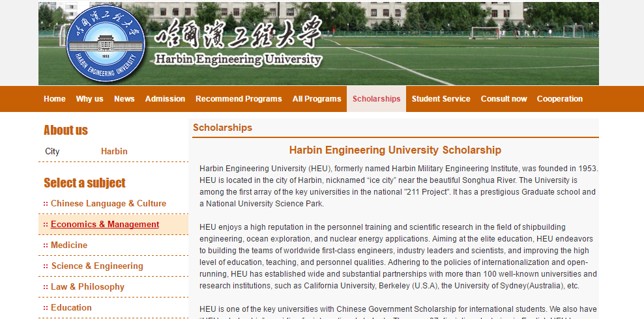Click the City label text
Viewport: 644px width, 319px height.
click(52, 151)
